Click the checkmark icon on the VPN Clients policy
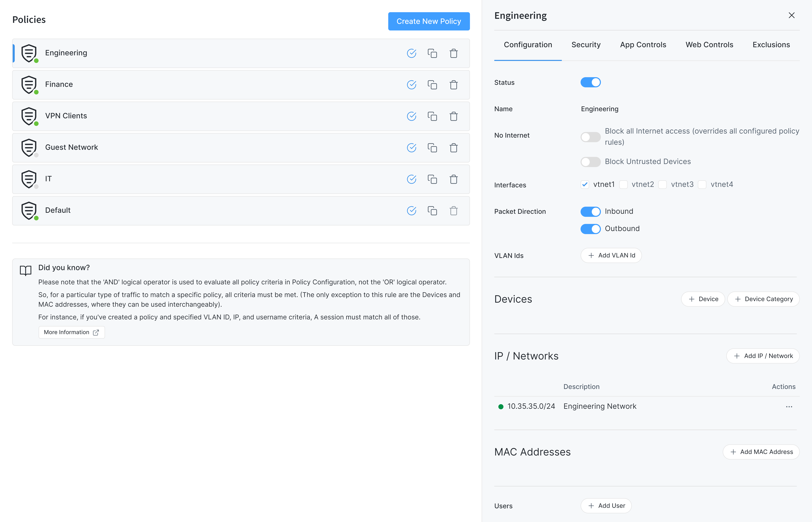 (x=412, y=116)
